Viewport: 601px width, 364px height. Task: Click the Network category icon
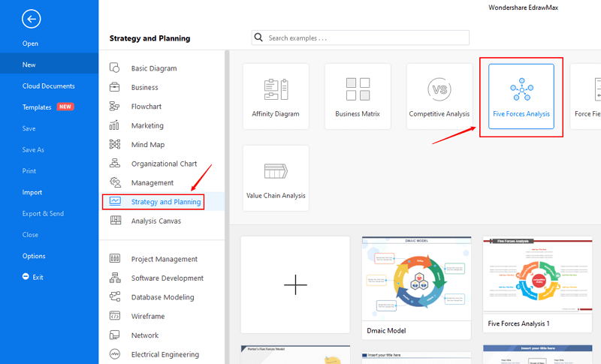[x=115, y=335]
